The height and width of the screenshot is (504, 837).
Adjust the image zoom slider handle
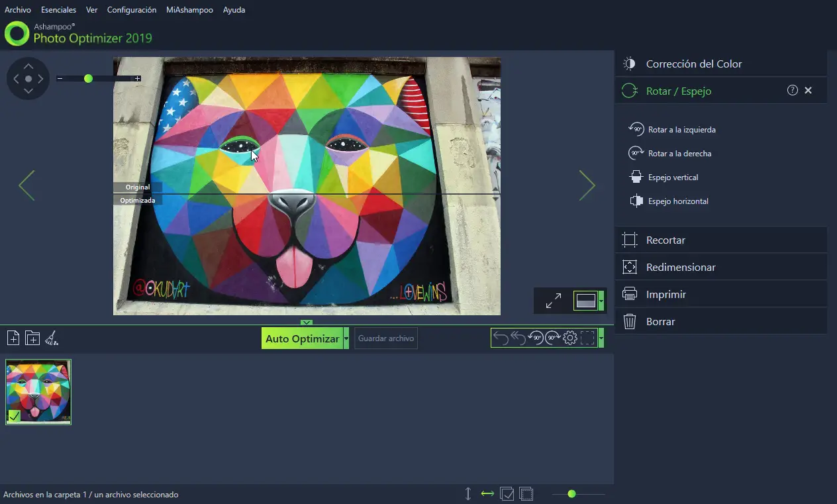tap(88, 79)
